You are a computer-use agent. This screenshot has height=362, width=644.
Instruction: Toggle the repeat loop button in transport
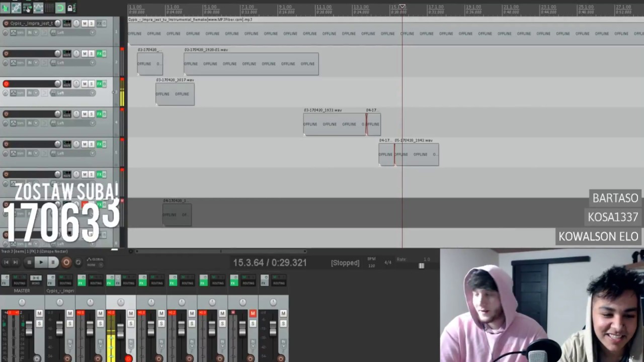tap(78, 262)
